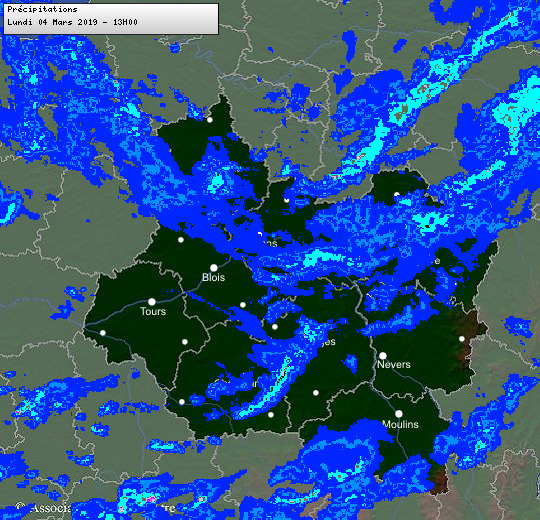
Task: Click the small white dot west of Tours on the river
Action: 103,333
